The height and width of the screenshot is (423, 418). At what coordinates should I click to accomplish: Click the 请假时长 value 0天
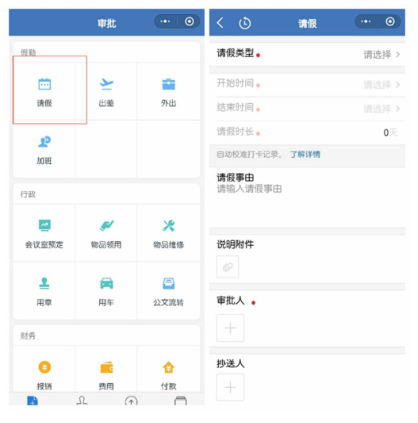click(x=390, y=133)
